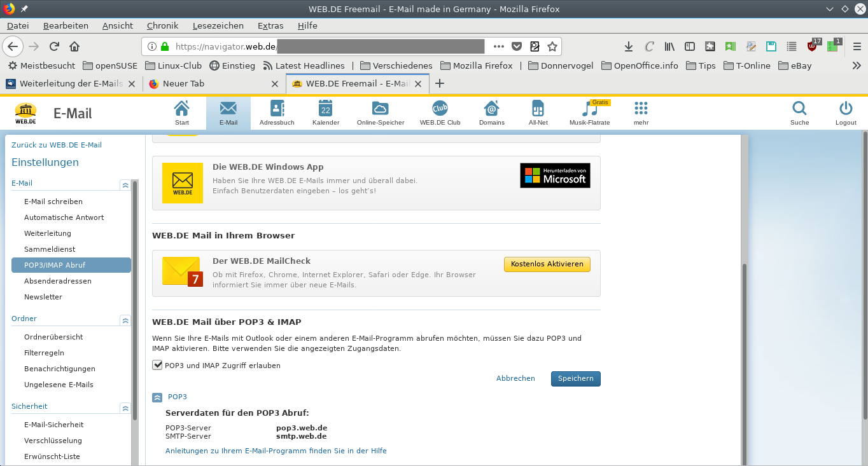Uncheck POP3 und IMAP Zugriff erlauben
The width and height of the screenshot is (868, 466).
point(157,365)
